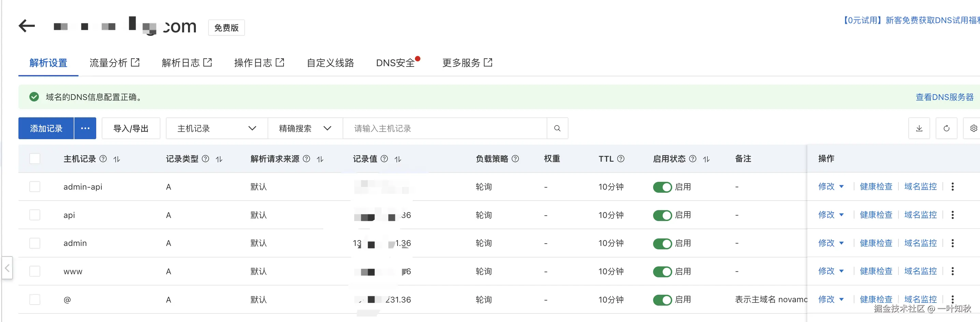Open the 主机记录 search field dropdown
Image resolution: width=980 pixels, height=322 pixels.
pos(216,129)
